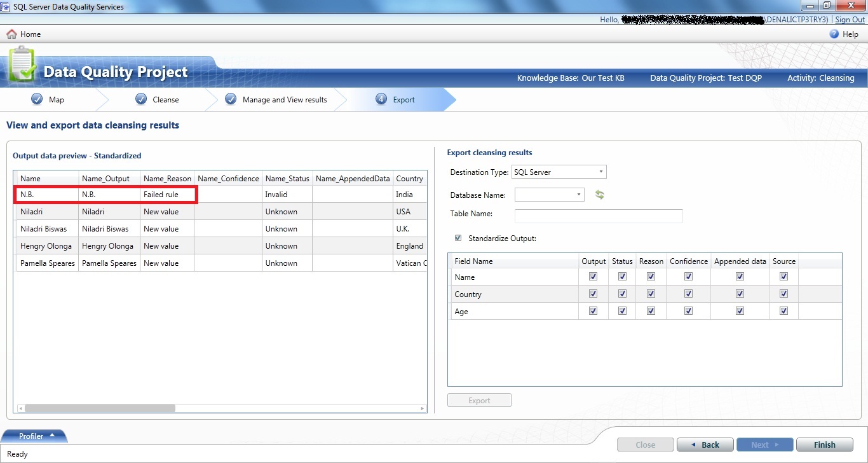Focus the Table Name input field
Screen dimensions: 868x463
coord(599,216)
